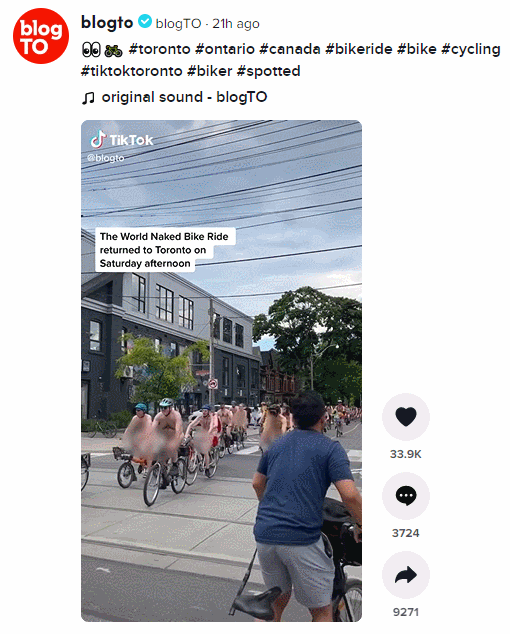The height and width of the screenshot is (634, 510).
Task: Play the World Naked Bike Ride video
Action: tap(221, 370)
